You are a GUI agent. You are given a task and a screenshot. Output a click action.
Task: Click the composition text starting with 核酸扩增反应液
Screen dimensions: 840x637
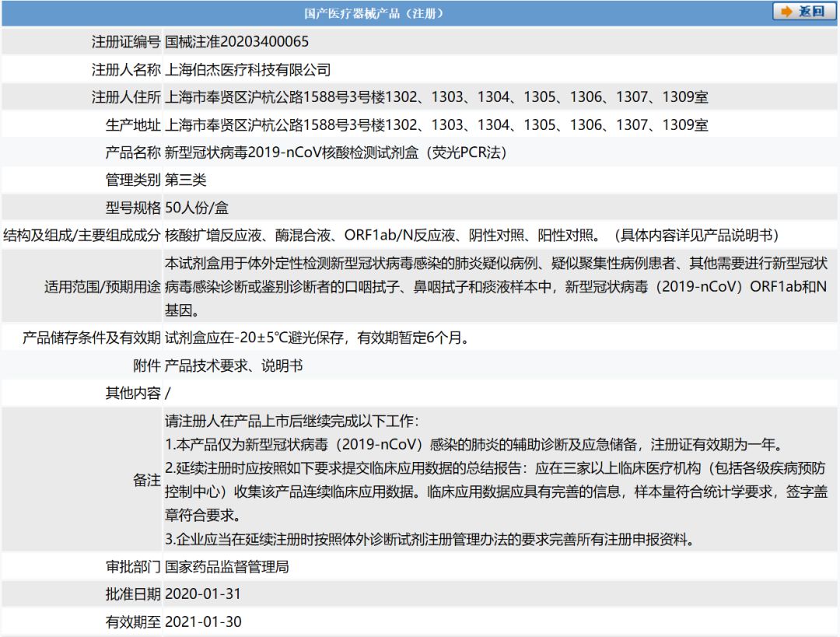[x=471, y=235]
